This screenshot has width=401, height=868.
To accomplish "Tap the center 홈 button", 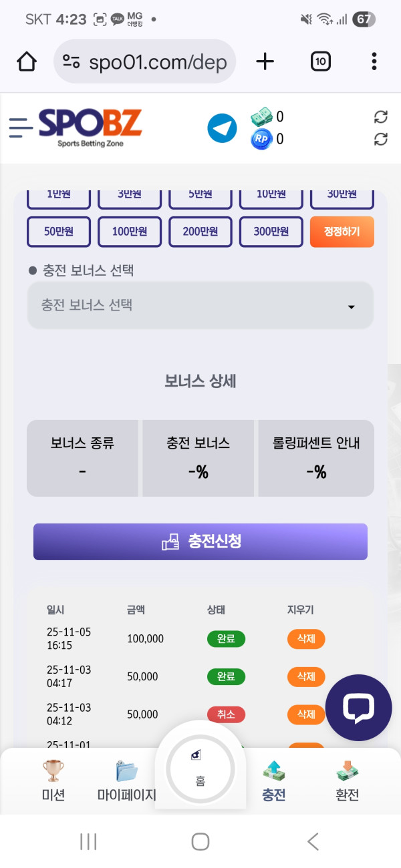I will click(x=200, y=771).
